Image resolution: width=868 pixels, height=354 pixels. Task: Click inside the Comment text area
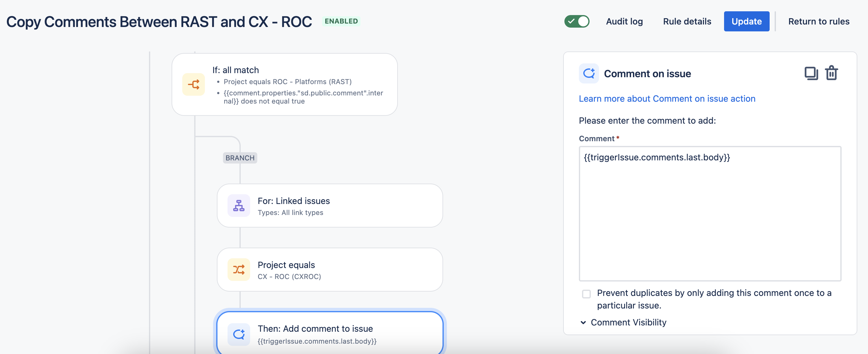click(710, 214)
